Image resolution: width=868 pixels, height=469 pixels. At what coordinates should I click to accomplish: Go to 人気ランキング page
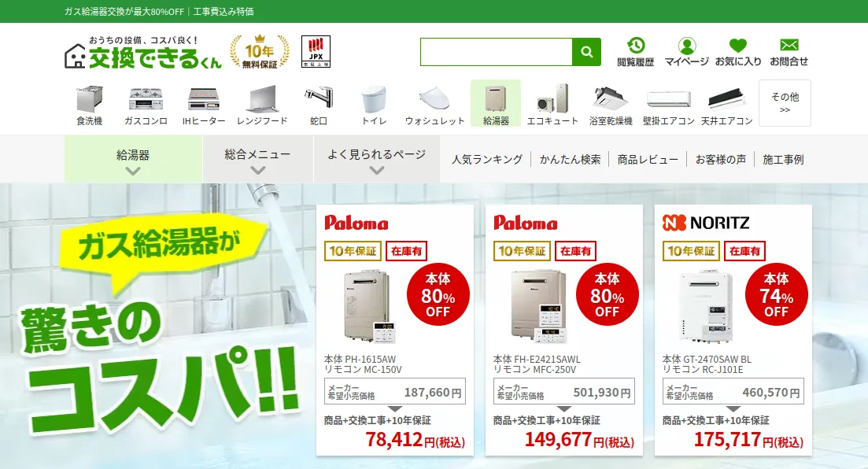(x=486, y=160)
